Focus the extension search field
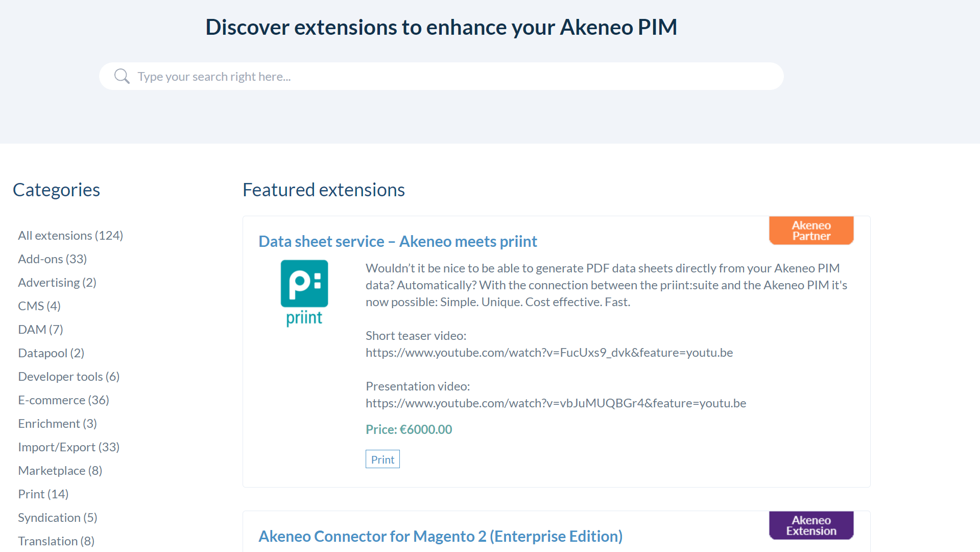The image size is (980, 552). pyautogui.click(x=449, y=77)
